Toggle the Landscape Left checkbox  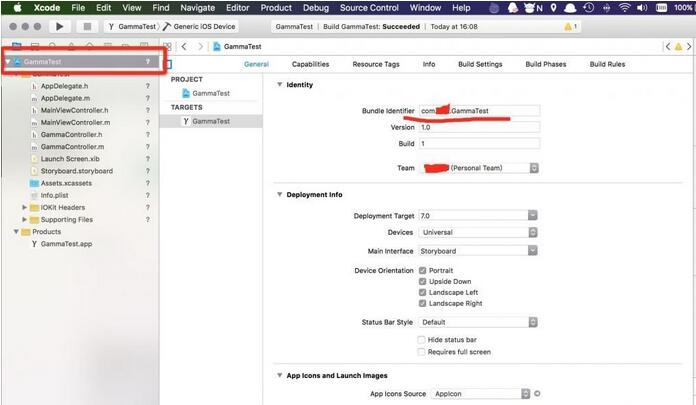coord(422,292)
